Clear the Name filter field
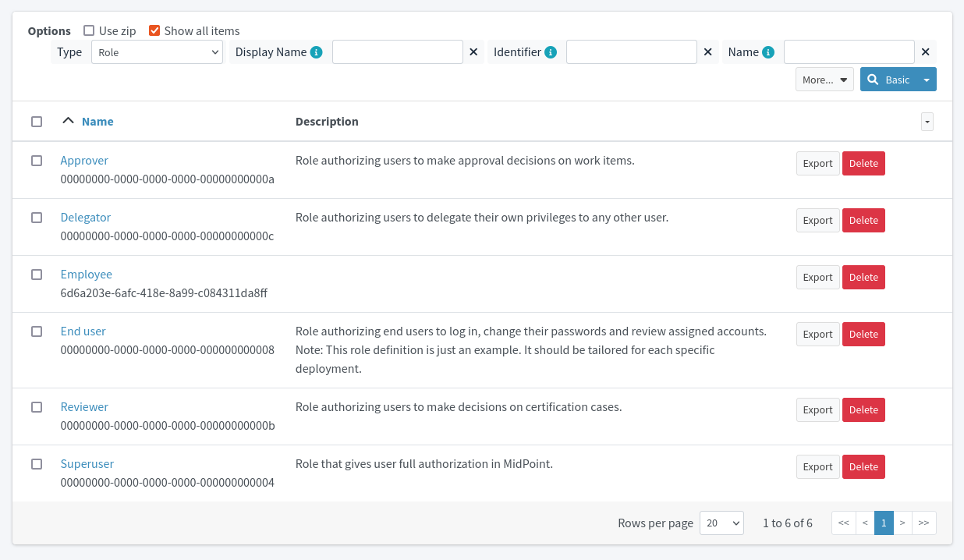The width and height of the screenshot is (964, 560). (x=925, y=51)
